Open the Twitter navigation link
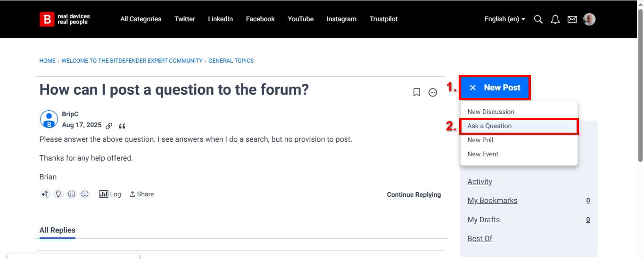 pyautogui.click(x=184, y=19)
